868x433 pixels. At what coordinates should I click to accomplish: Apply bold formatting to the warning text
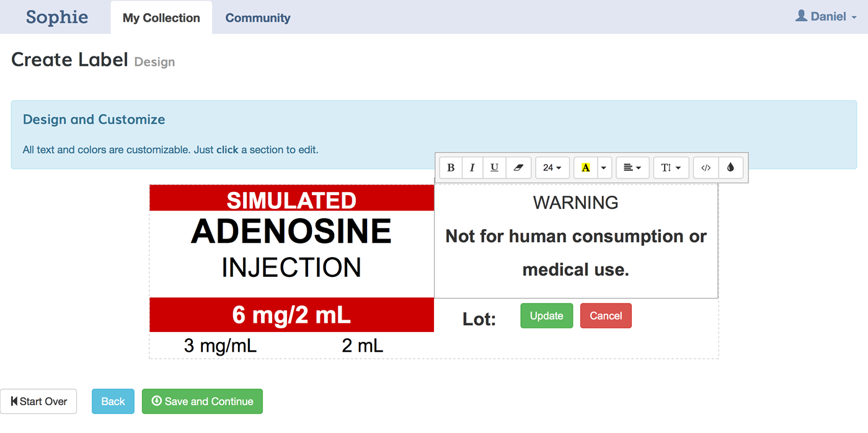(451, 167)
